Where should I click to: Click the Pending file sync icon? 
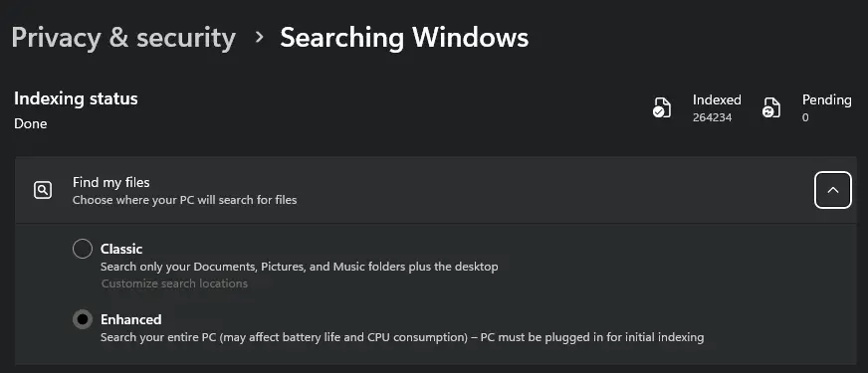(771, 107)
